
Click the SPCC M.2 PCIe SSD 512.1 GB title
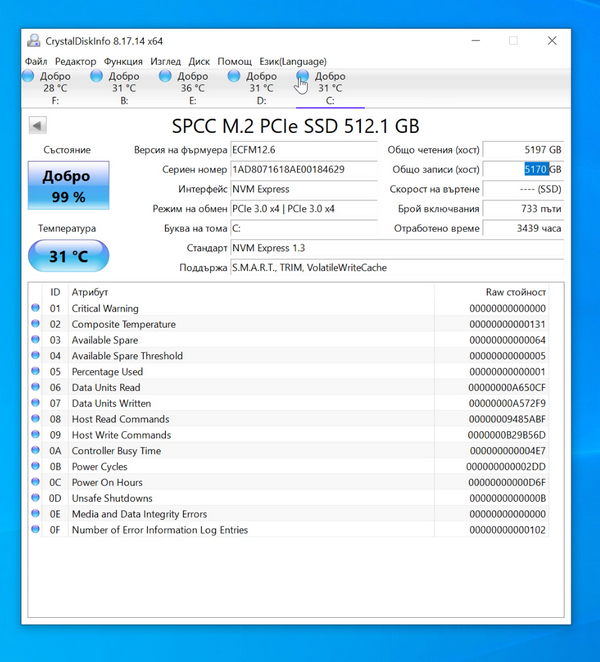[x=296, y=126]
